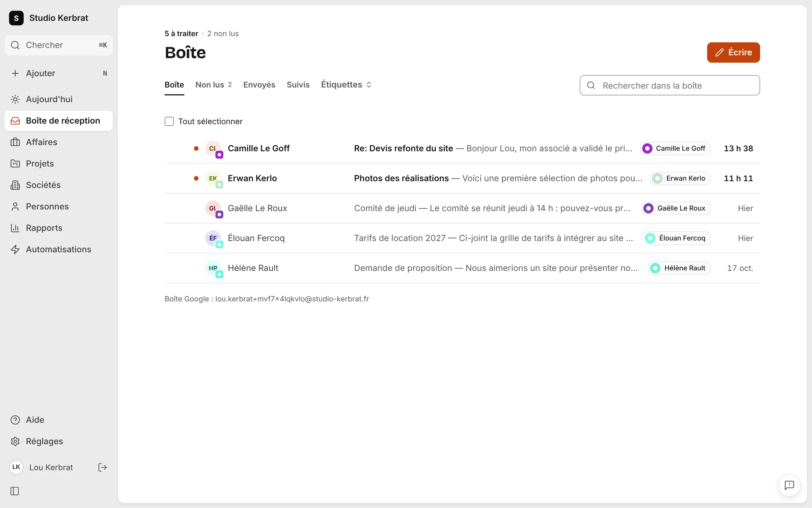The height and width of the screenshot is (508, 812).
Task: Click the ÉF avatar of Élouan Fercoq
Action: (x=214, y=239)
